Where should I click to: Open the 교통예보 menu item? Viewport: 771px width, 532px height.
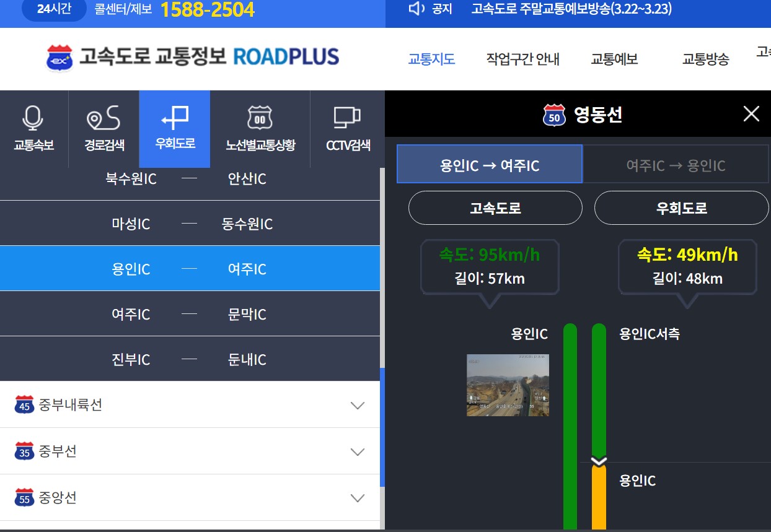point(614,59)
